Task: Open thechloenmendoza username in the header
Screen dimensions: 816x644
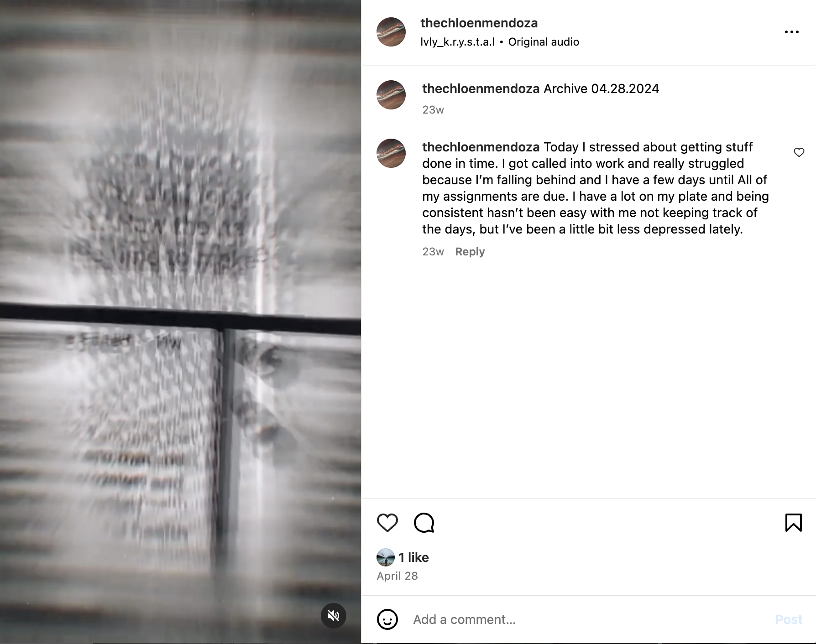Action: [479, 23]
